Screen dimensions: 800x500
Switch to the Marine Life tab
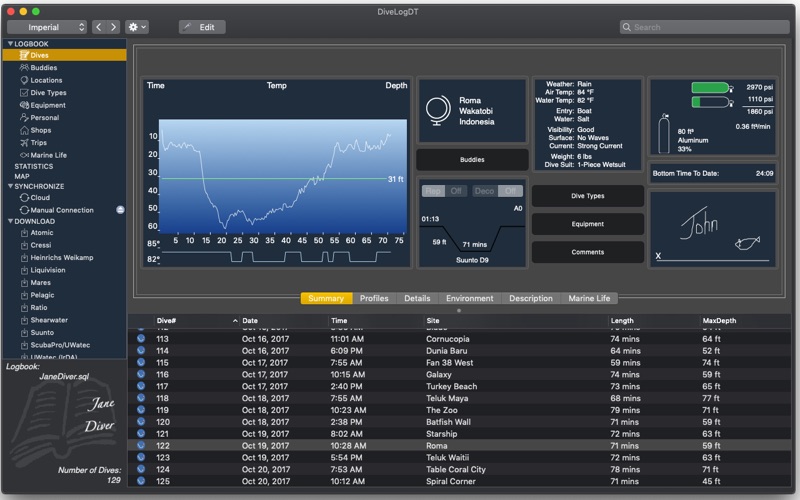pyautogui.click(x=589, y=298)
